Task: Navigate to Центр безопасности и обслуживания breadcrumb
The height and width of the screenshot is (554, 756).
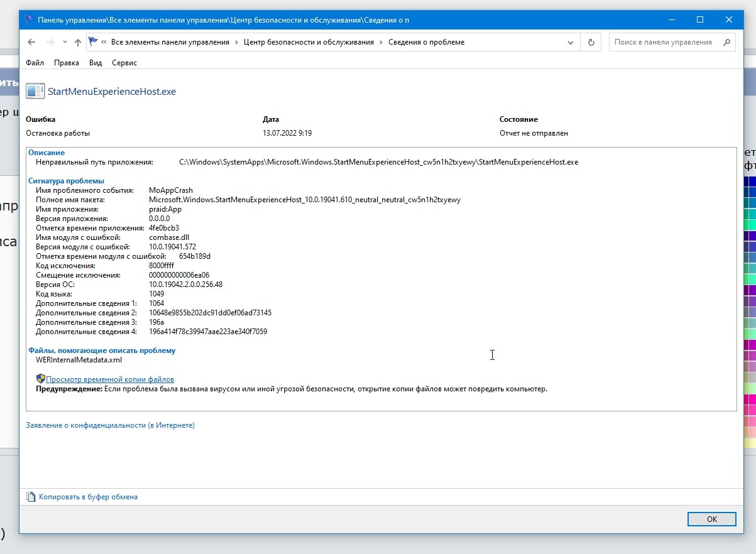Action: point(309,42)
